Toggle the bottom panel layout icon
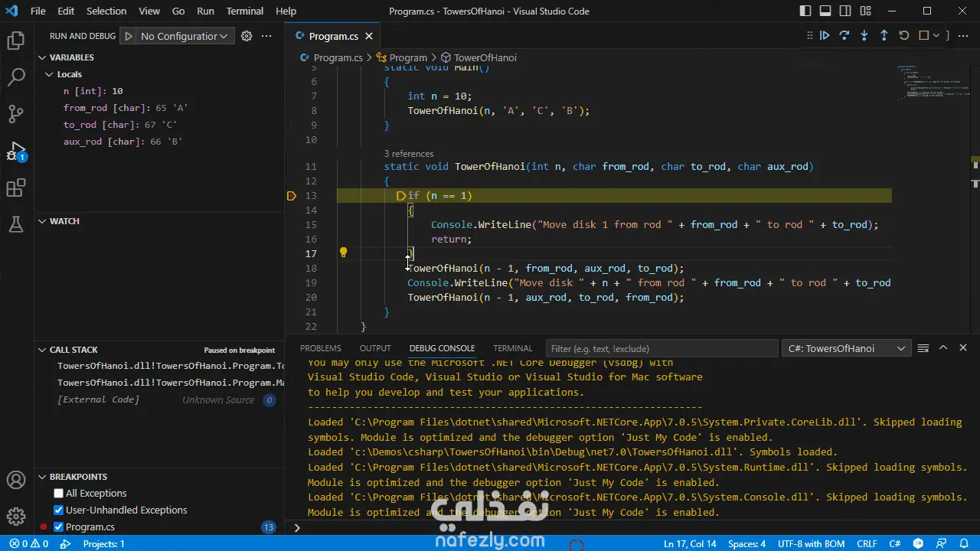980x551 pixels. pos(825,11)
